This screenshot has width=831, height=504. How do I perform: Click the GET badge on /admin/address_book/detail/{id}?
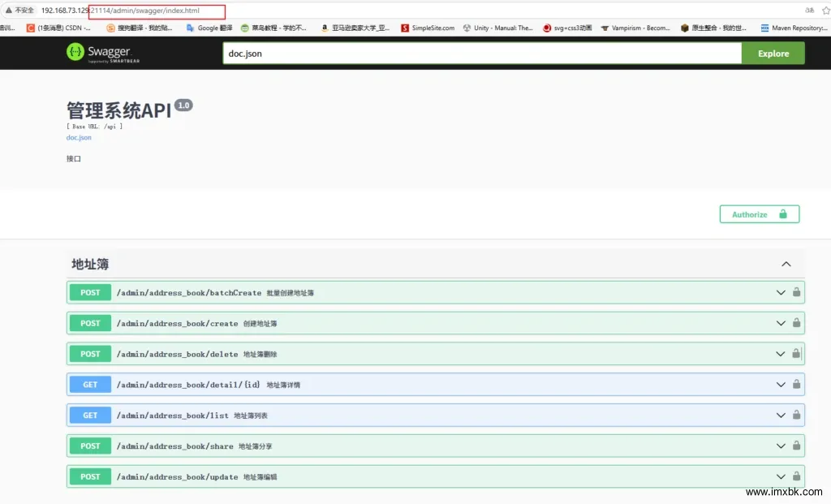tap(89, 384)
